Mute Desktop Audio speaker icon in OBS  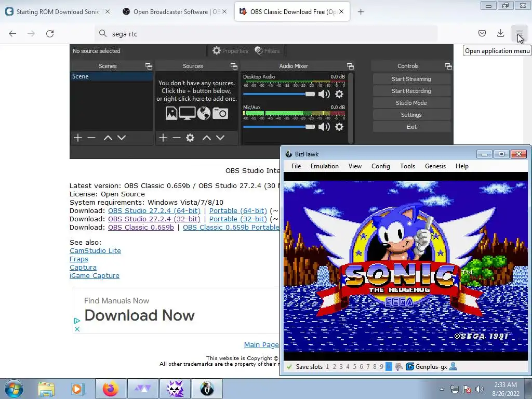324,94
